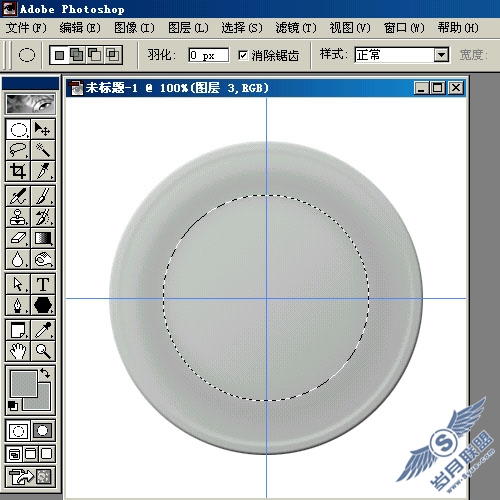The image size is (500, 500).
Task: Click the Photoshop icon in application title bar
Action: (x=9, y=8)
